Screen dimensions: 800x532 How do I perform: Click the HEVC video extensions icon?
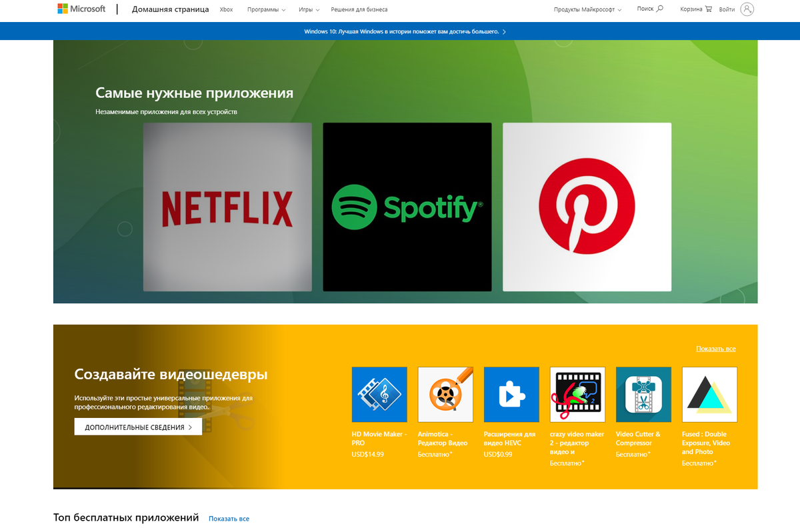tap(511, 395)
